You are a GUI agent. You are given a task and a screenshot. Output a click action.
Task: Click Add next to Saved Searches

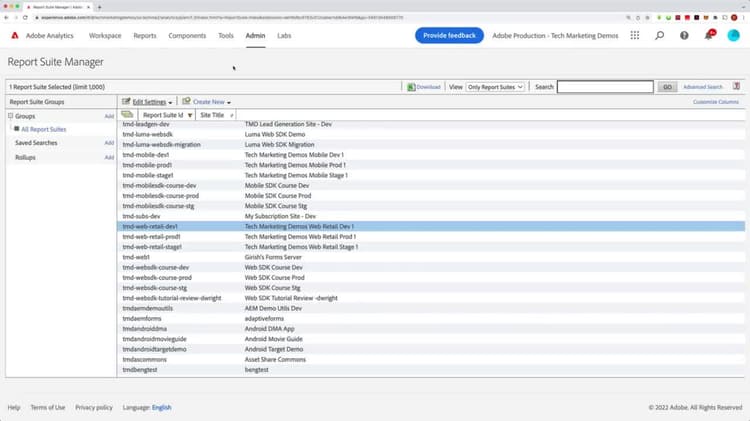(109, 143)
